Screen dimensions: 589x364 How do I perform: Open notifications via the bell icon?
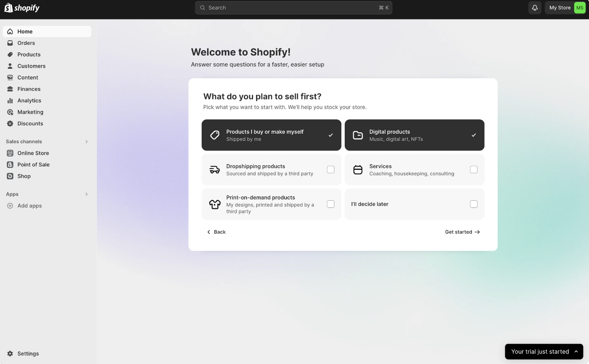535,8
